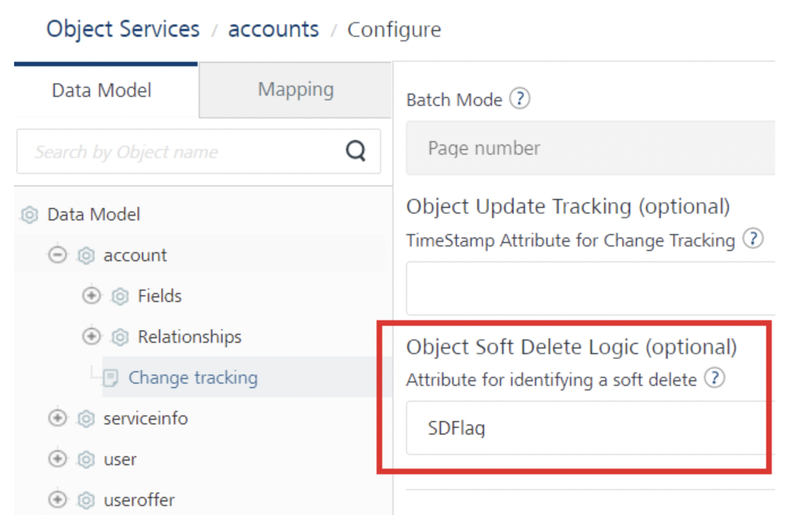The height and width of the screenshot is (527, 812).
Task: Open the accounts breadcrumb link
Action: (x=273, y=29)
